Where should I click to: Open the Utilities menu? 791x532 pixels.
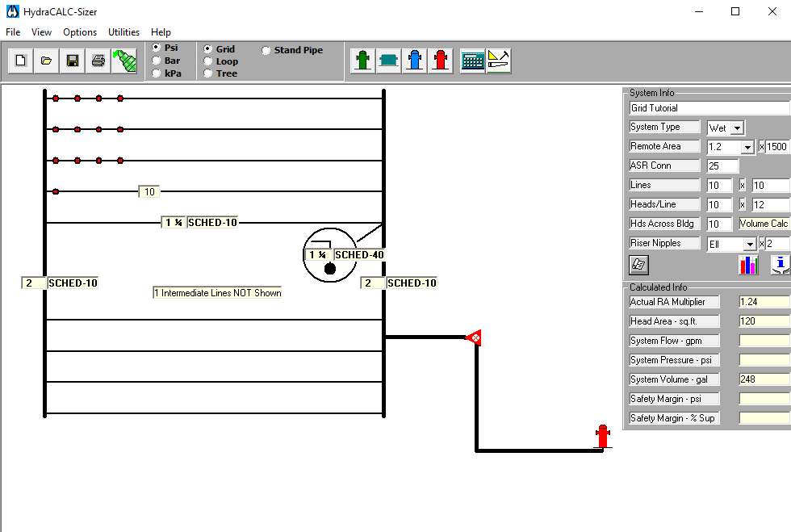point(123,32)
